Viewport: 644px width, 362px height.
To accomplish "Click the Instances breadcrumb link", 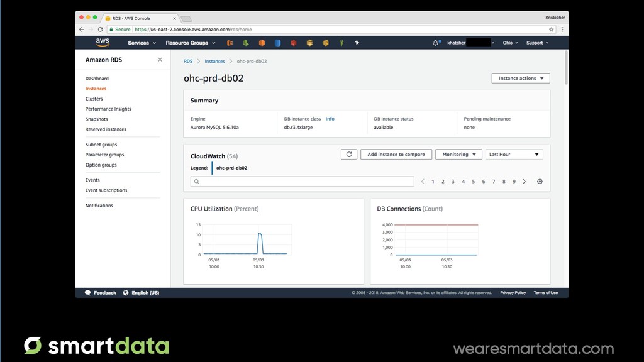I will coord(215,61).
